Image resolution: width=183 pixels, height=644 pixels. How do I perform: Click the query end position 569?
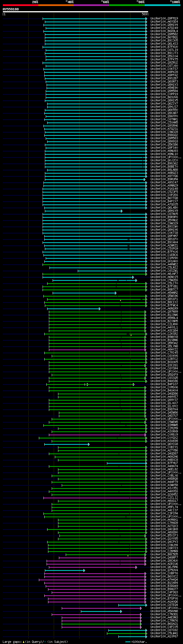pos(144,14)
